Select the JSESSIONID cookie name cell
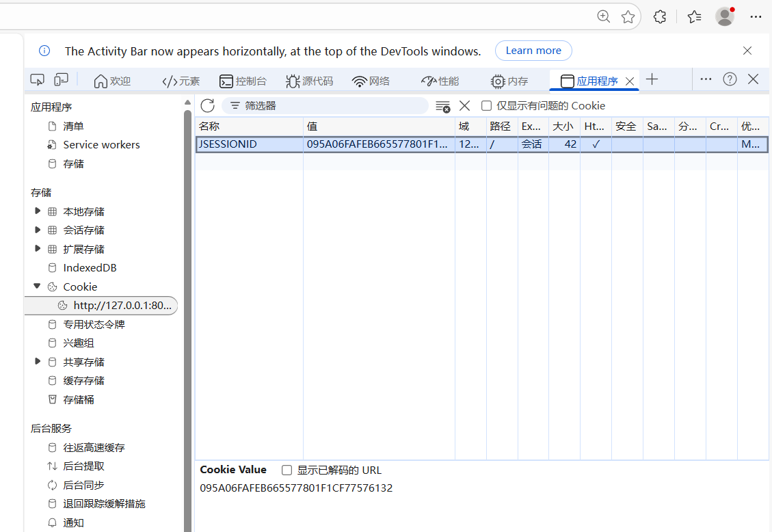Viewport: 772px width, 532px height. point(249,144)
